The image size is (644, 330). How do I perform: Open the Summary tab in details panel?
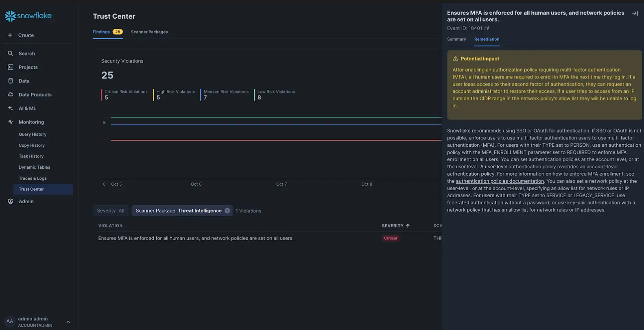pyautogui.click(x=456, y=39)
